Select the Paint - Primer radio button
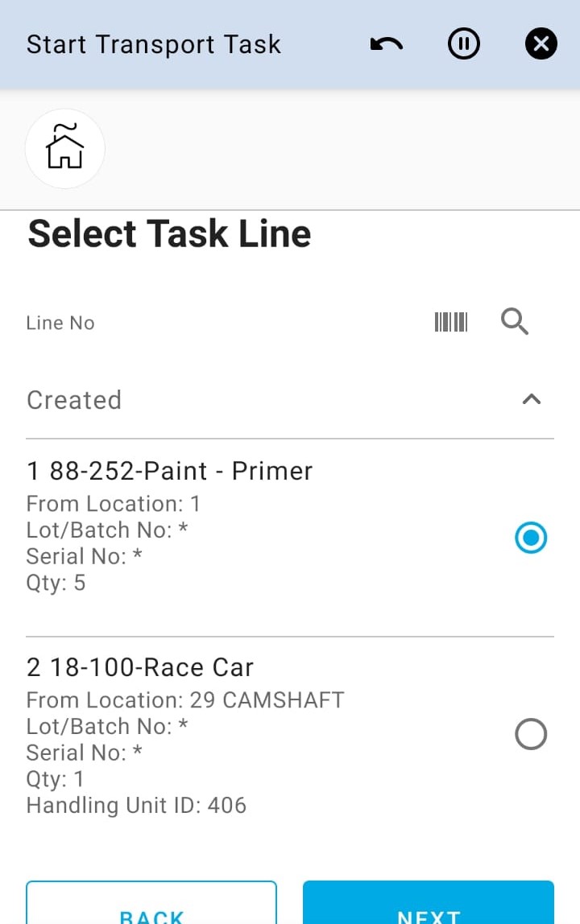This screenshot has height=924, width=580. tap(531, 538)
